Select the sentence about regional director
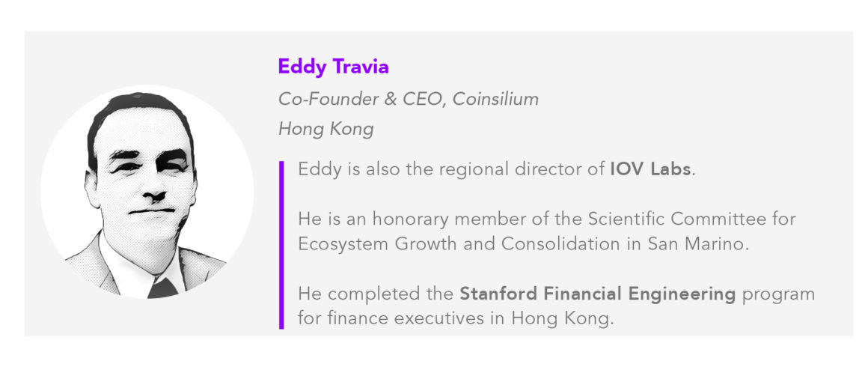868x382 pixels. pos(497,169)
